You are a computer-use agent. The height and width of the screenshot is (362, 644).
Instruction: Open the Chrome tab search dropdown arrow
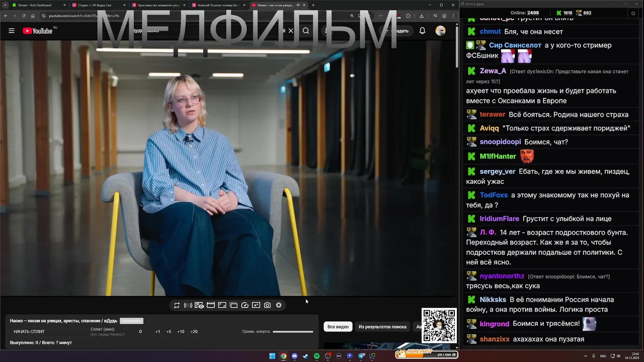click(x=5, y=5)
